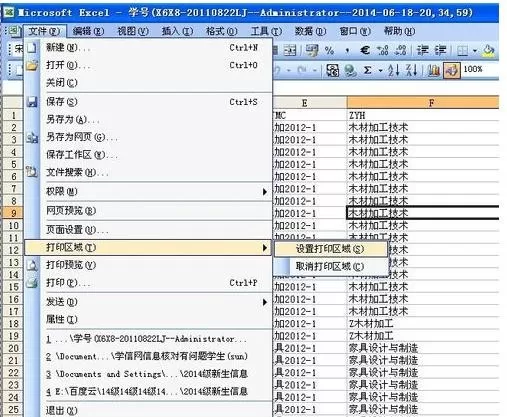This screenshot has height=417, width=507.
Task: Select row 9 header
Action: tap(13, 213)
